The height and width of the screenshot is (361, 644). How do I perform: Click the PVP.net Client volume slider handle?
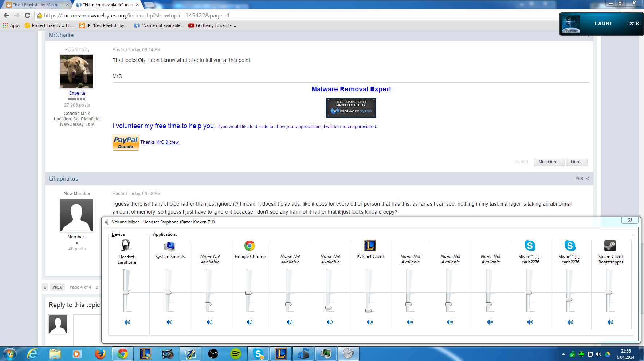pyautogui.click(x=369, y=310)
